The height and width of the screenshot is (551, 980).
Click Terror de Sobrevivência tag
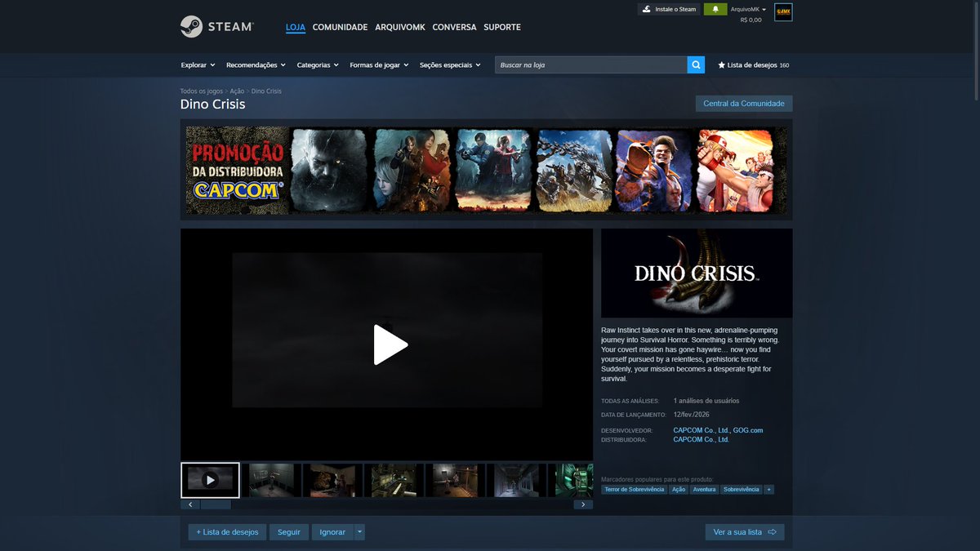(634, 489)
